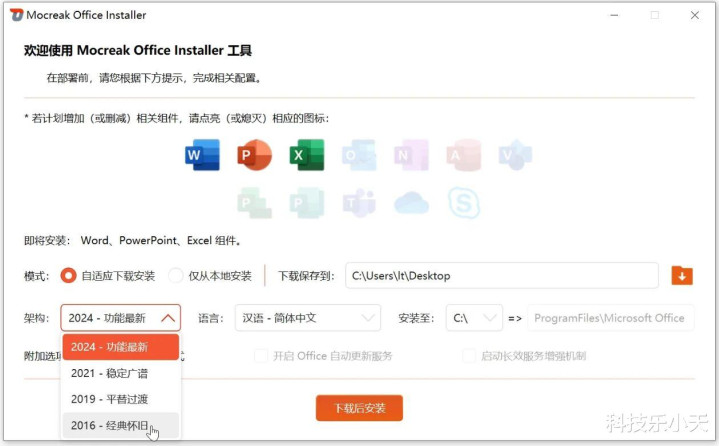The image size is (719, 446).
Task: Click the Mocreak logo in title bar
Action: point(16,15)
